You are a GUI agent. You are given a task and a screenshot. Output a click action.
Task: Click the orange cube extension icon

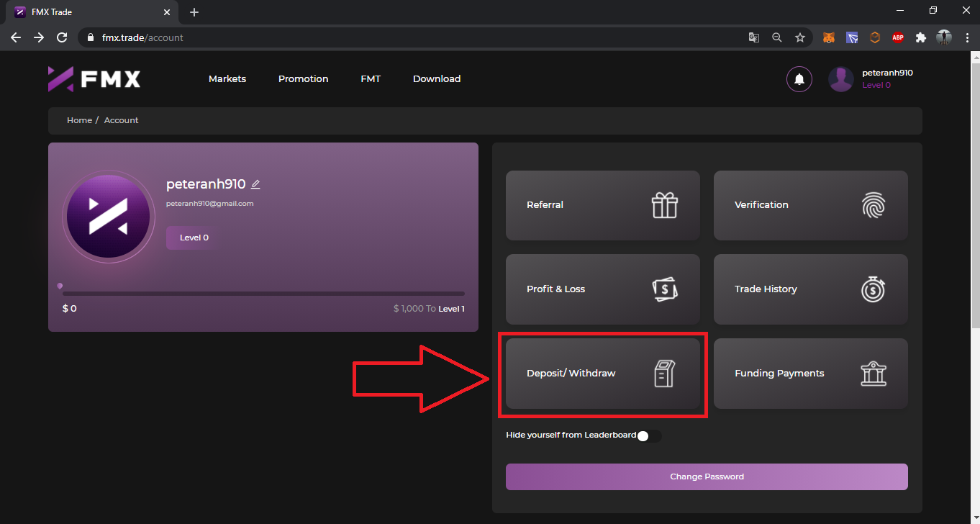875,37
